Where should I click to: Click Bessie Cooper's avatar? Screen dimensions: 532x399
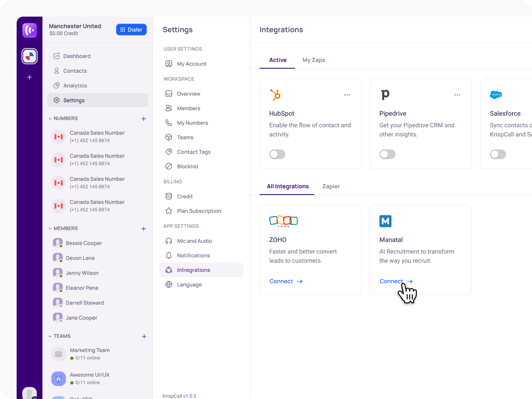pyautogui.click(x=58, y=243)
